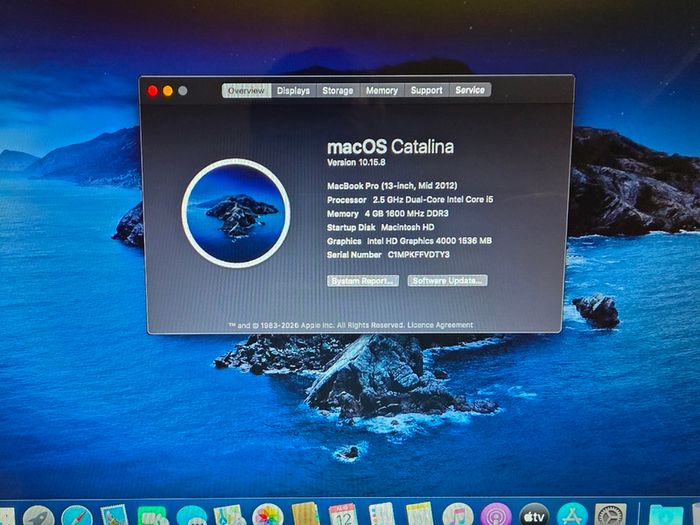The width and height of the screenshot is (700, 525).
Task: Open the Downloads folder in the Dock
Action: click(x=666, y=517)
